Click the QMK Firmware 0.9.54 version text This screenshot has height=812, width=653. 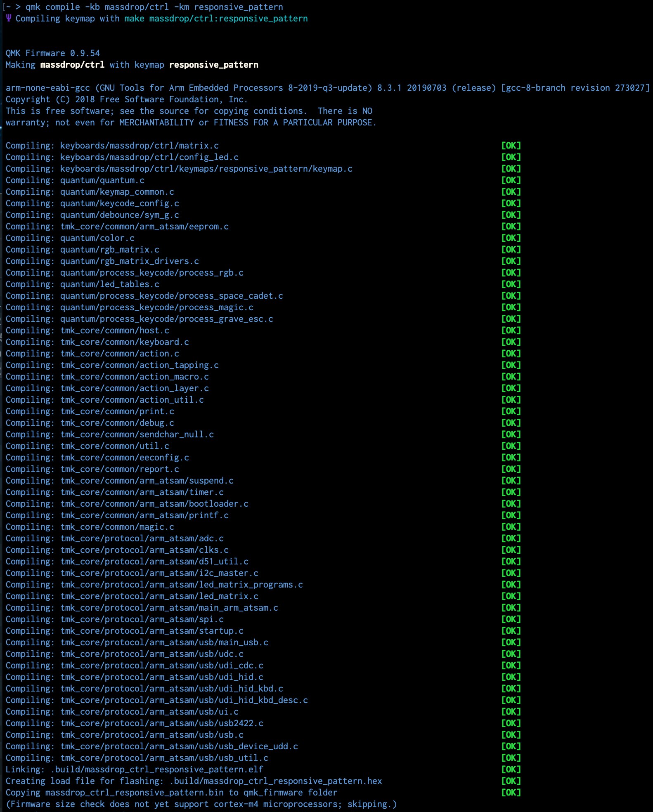pos(52,53)
